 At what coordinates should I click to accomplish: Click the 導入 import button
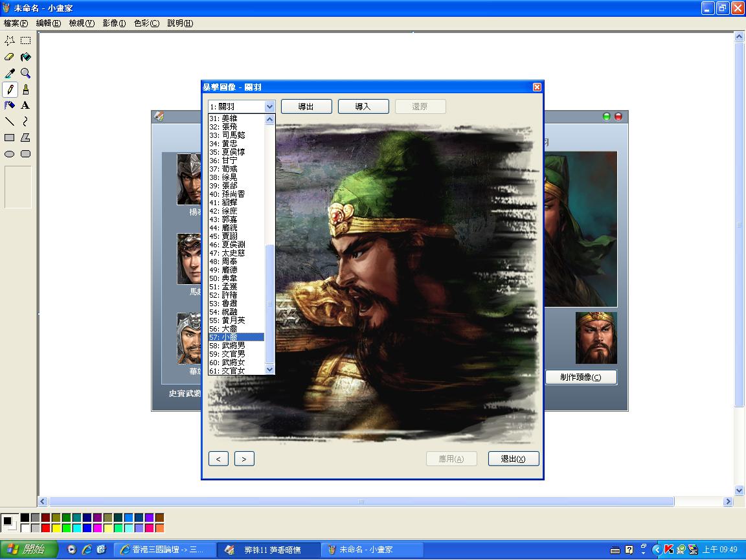coord(363,107)
